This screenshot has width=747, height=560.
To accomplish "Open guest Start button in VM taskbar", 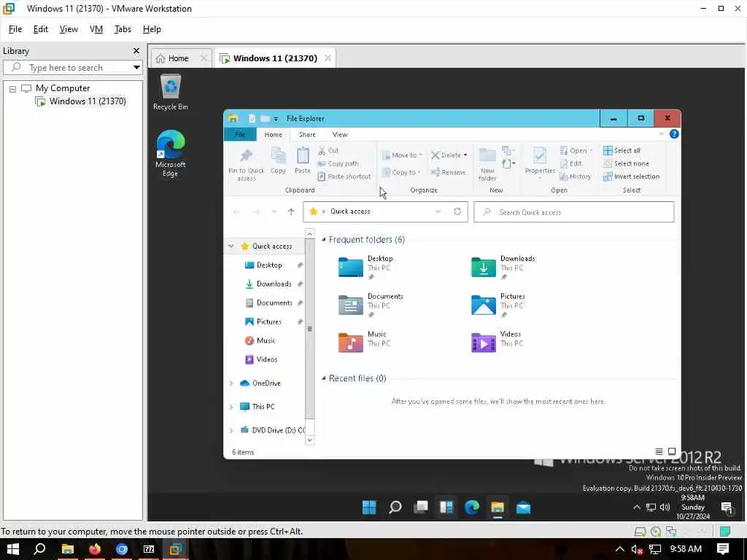I will (x=369, y=507).
